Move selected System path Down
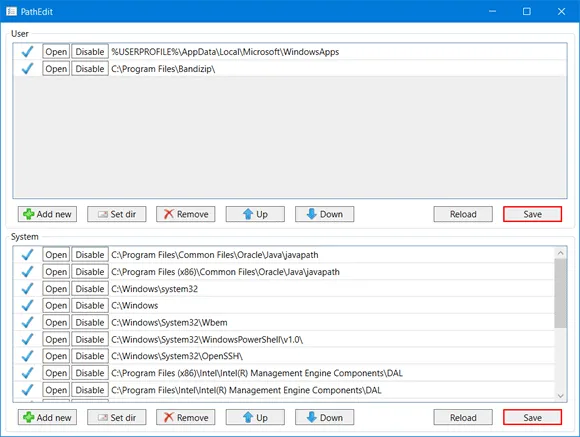 click(324, 417)
